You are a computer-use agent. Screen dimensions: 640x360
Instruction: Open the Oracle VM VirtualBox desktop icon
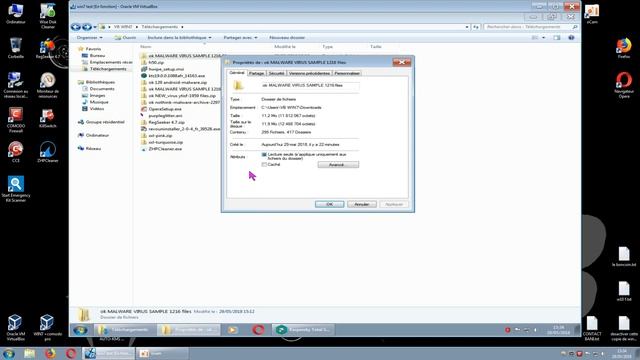click(16, 327)
